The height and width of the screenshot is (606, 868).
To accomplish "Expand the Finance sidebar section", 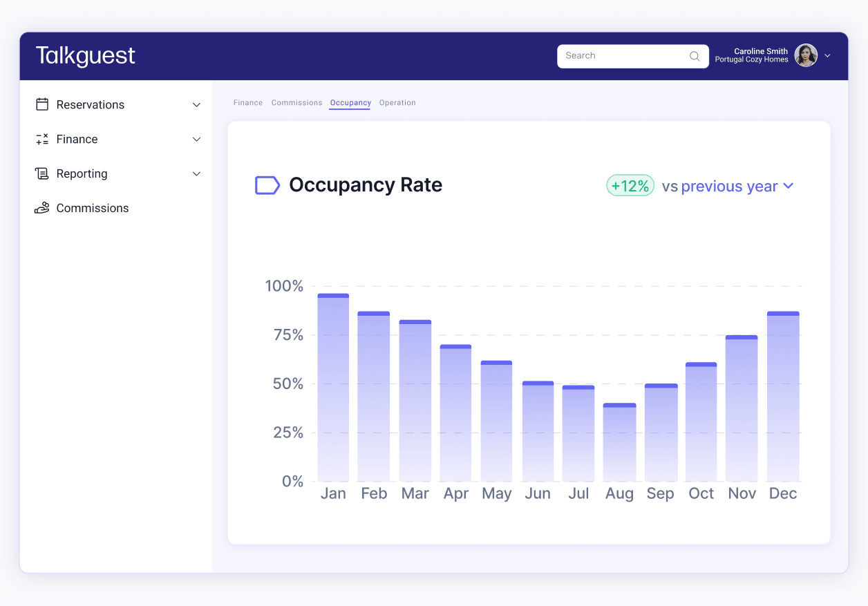I will click(x=197, y=139).
